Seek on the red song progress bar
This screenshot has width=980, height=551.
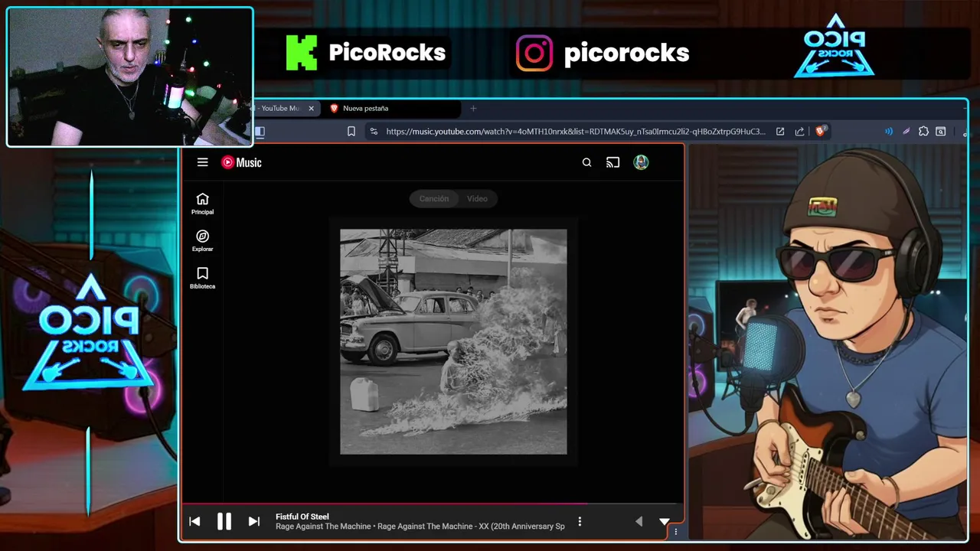tap(432, 504)
